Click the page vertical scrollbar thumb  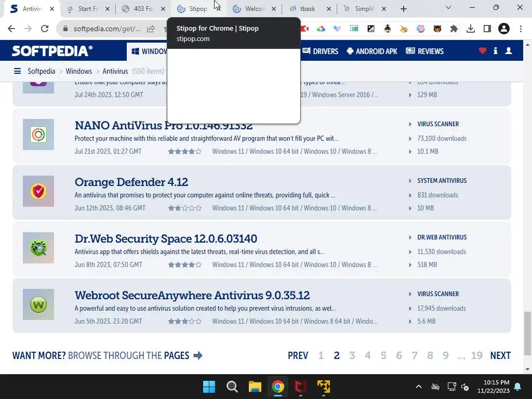pyautogui.click(x=527, y=333)
